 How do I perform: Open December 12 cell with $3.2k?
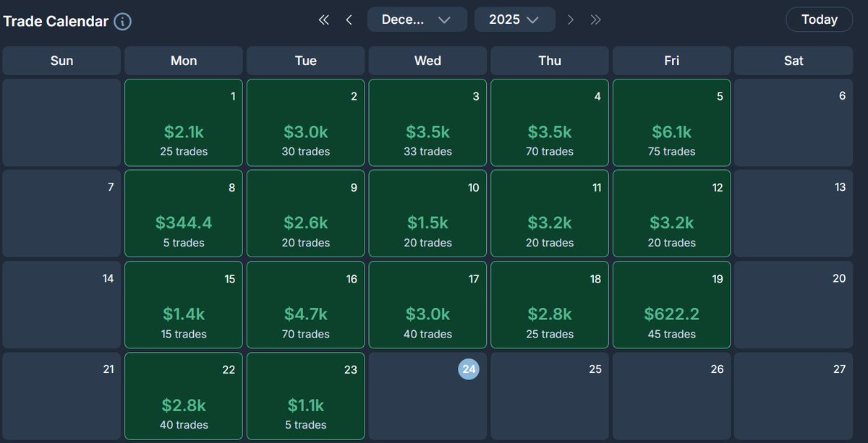coord(672,214)
